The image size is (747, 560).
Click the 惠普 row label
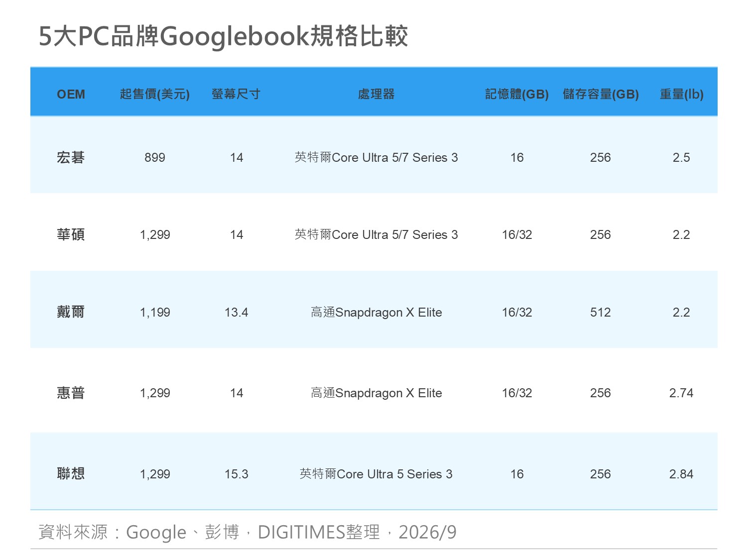(x=71, y=393)
